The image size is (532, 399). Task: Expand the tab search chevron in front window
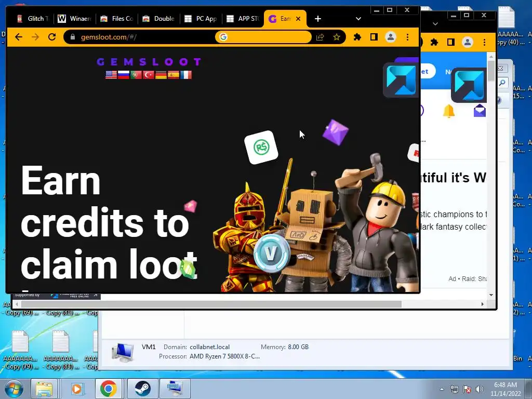(x=358, y=19)
